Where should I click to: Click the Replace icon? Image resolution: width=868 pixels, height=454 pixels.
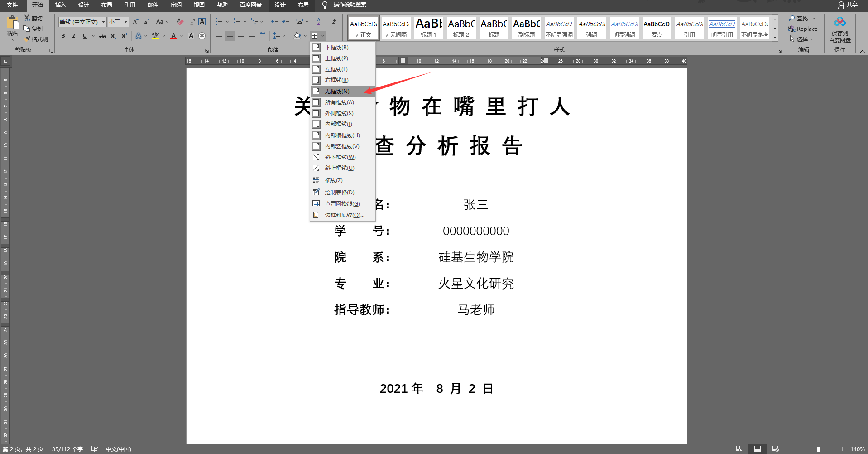tap(792, 29)
